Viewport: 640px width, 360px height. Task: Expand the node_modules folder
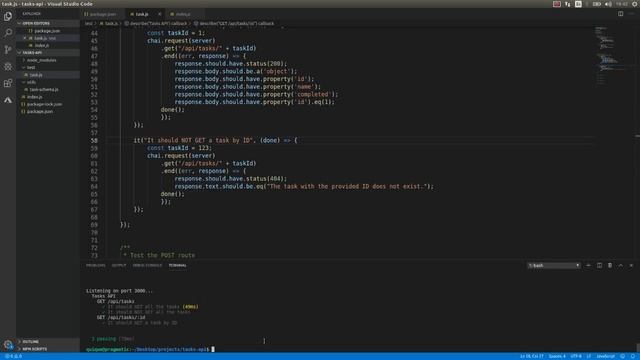tap(48, 60)
